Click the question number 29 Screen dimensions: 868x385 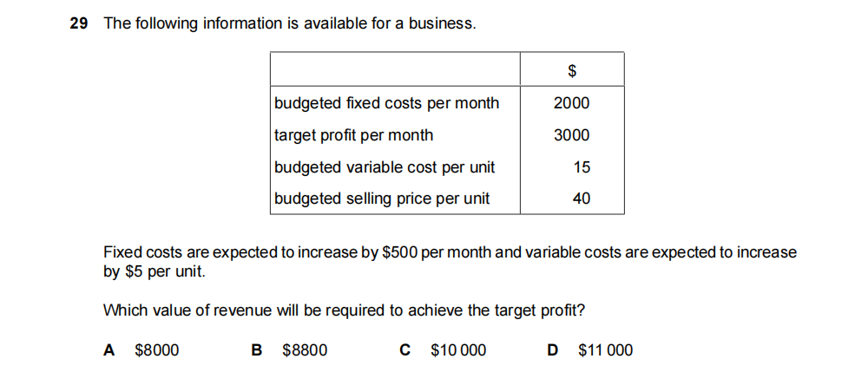point(78,24)
